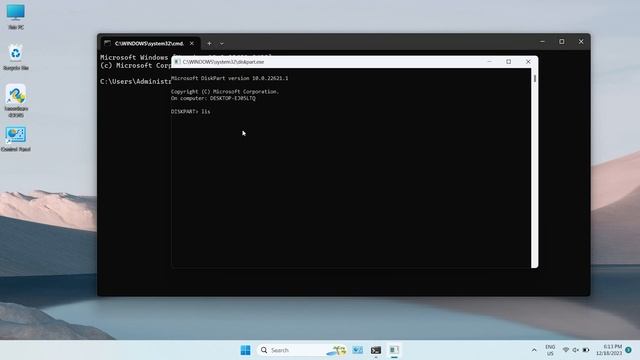Open the Recycle Bin desktop icon

[x=16, y=57]
